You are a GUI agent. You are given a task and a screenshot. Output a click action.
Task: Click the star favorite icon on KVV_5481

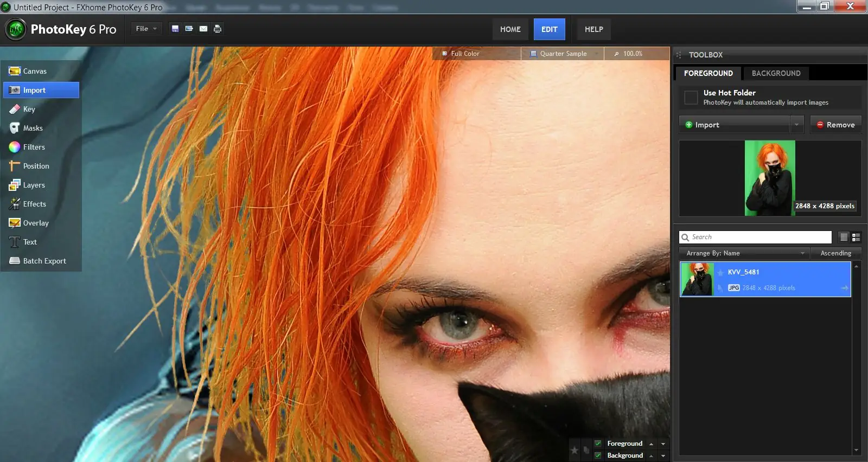pos(720,272)
